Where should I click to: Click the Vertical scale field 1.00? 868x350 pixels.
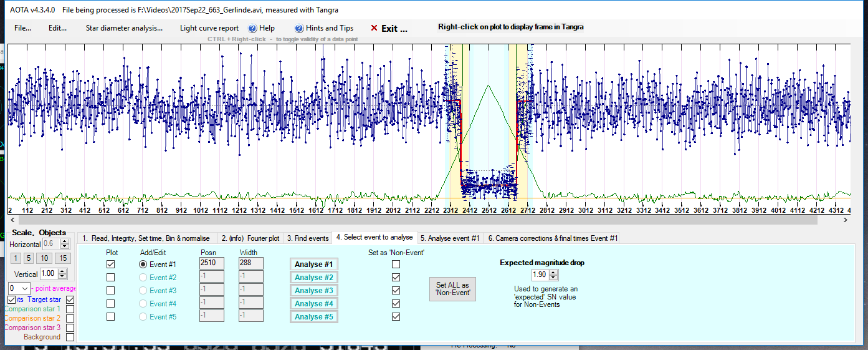click(x=50, y=273)
